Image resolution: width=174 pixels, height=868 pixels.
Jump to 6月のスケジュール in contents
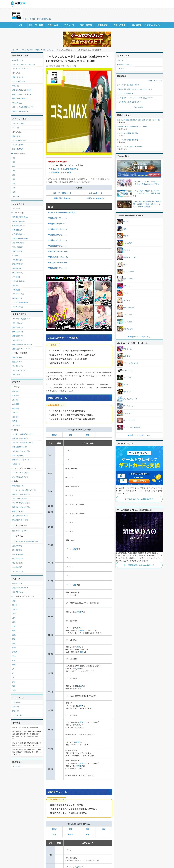coord(57,229)
